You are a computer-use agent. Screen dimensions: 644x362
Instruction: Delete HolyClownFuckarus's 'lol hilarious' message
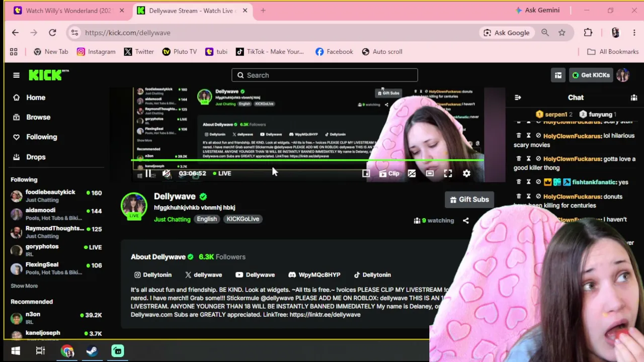pos(519,136)
